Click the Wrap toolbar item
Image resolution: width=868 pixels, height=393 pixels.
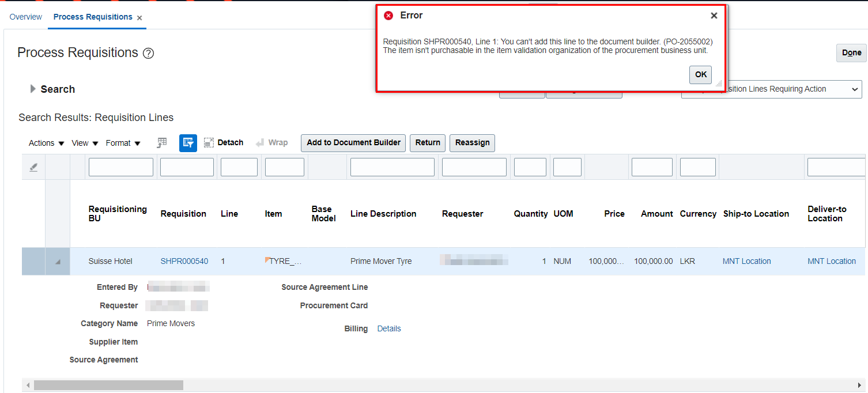point(271,143)
